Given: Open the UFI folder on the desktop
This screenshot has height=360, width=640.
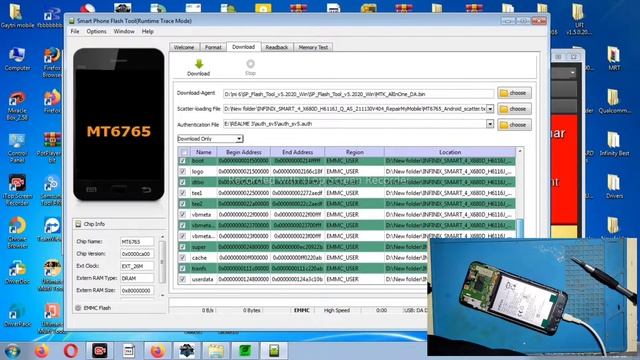Looking at the screenshot, I should point(578,19).
